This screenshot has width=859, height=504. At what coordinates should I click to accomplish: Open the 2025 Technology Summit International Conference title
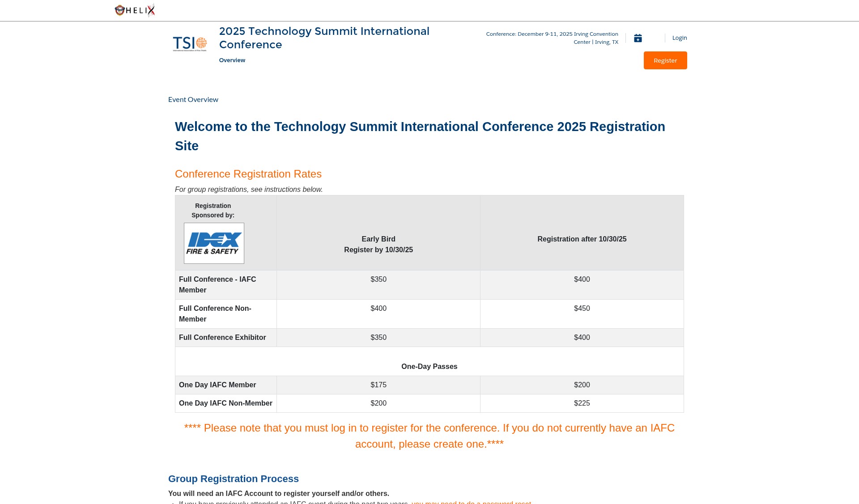(324, 38)
